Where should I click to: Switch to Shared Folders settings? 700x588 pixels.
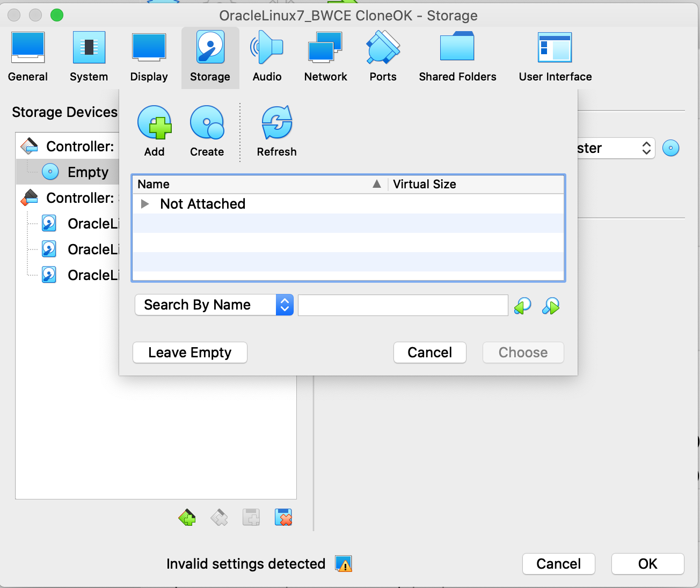coord(457,56)
